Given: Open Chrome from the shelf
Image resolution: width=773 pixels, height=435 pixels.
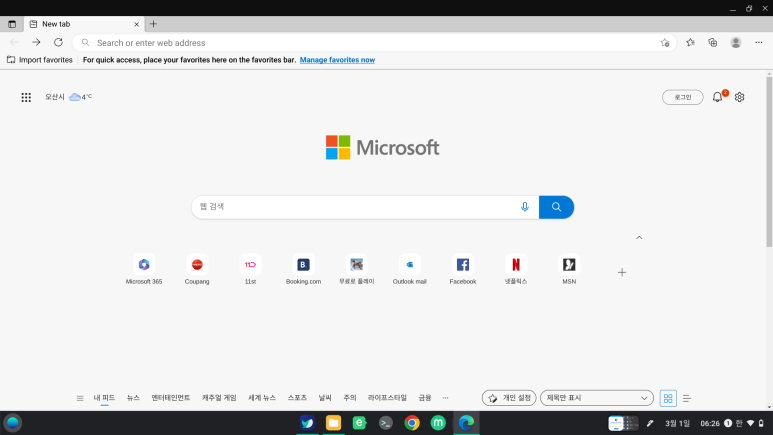Looking at the screenshot, I should (412, 423).
